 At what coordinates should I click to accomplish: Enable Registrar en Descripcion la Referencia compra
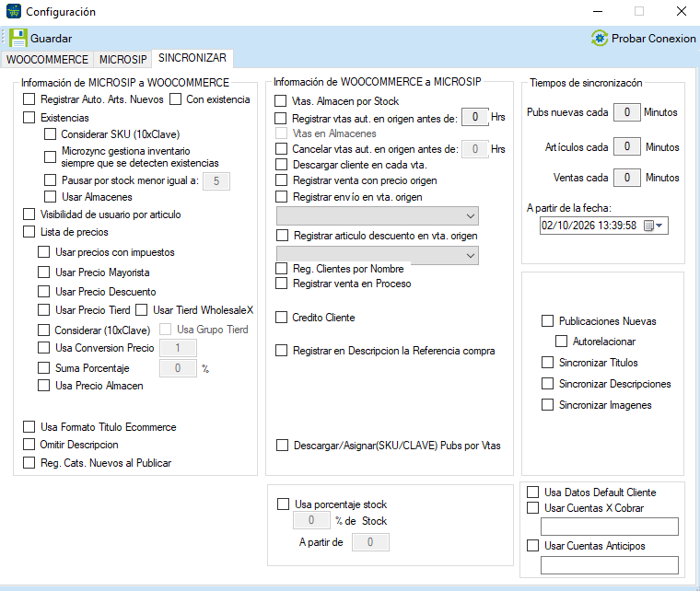(x=281, y=351)
